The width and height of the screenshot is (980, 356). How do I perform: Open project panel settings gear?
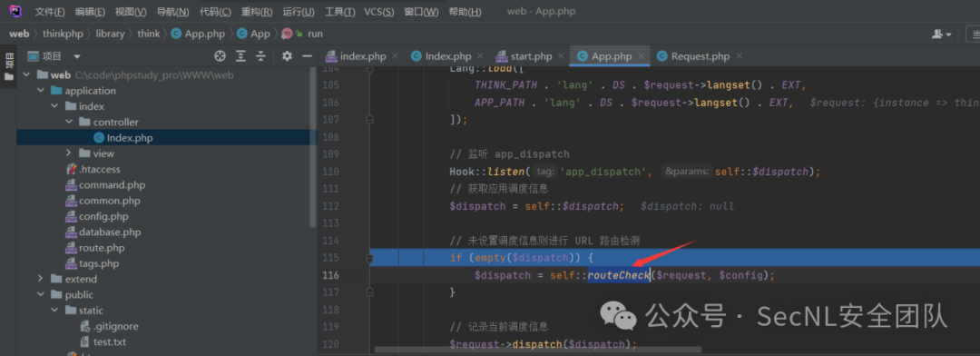tap(287, 56)
